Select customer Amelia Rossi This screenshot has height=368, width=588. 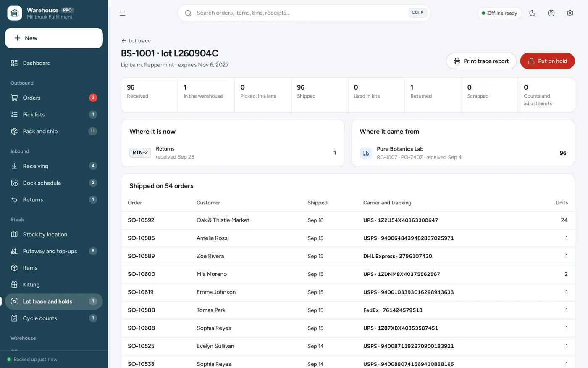[213, 238]
